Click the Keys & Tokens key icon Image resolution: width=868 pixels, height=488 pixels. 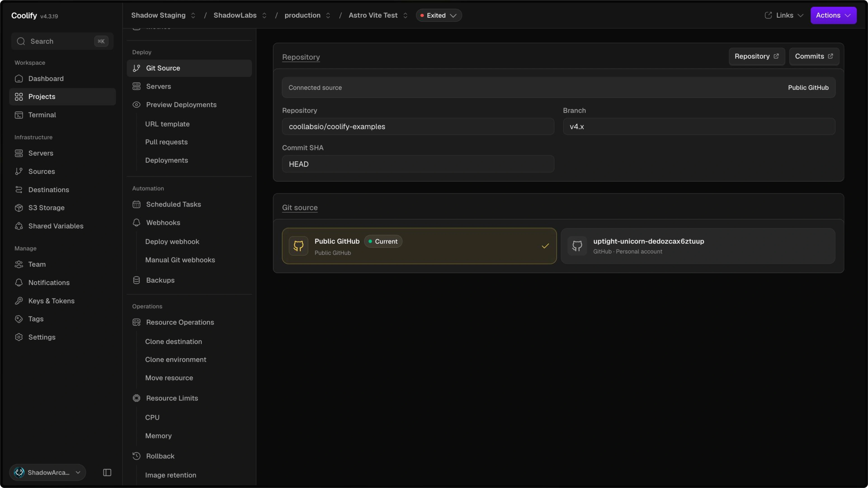tap(19, 301)
